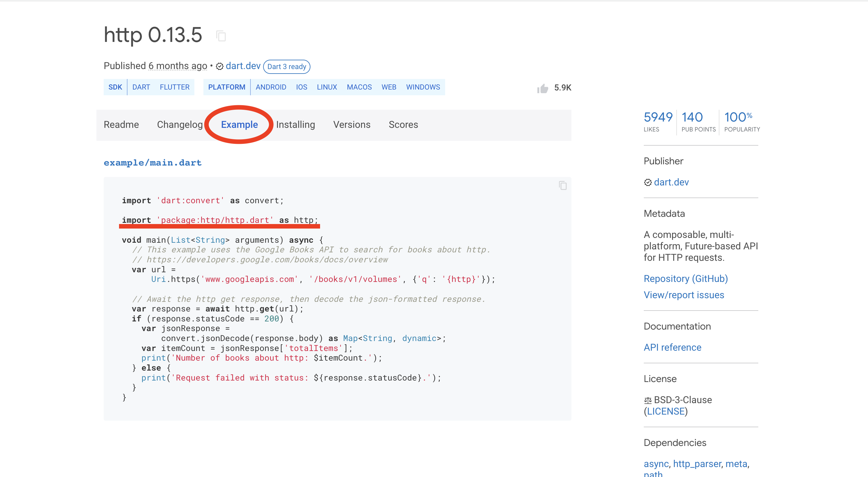View the Scores tab
Screen dimensions: 868x477
(403, 125)
